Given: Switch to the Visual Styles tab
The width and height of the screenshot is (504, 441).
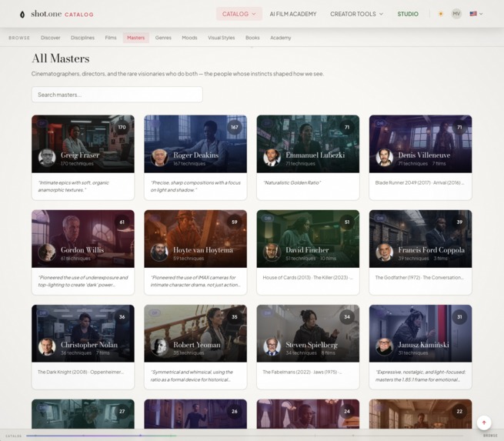Looking at the screenshot, I should [x=221, y=38].
